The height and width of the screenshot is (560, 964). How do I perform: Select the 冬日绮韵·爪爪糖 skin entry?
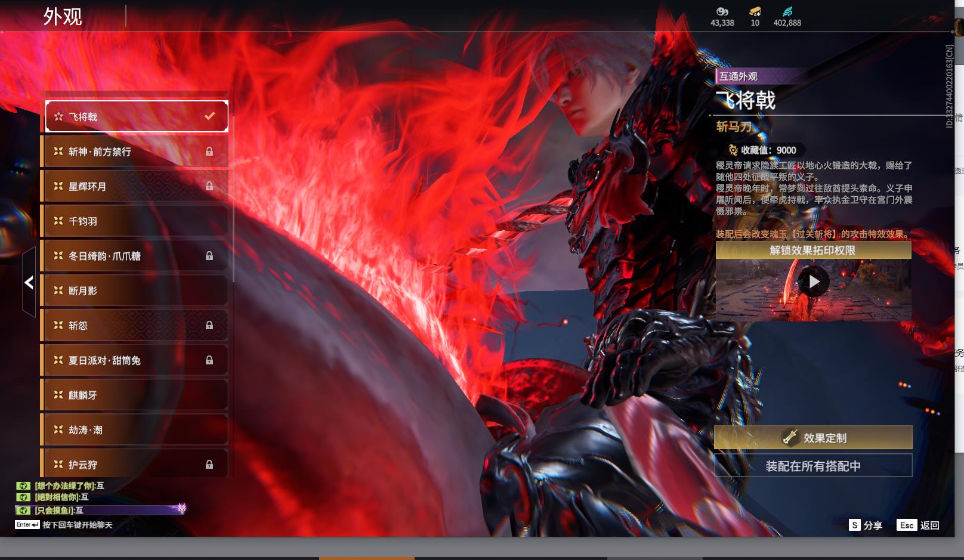(135, 256)
